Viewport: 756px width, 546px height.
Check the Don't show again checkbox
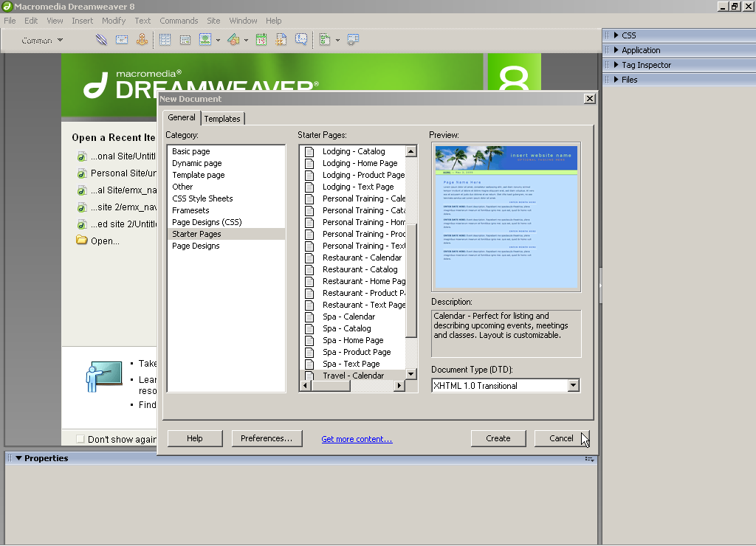[x=80, y=439]
